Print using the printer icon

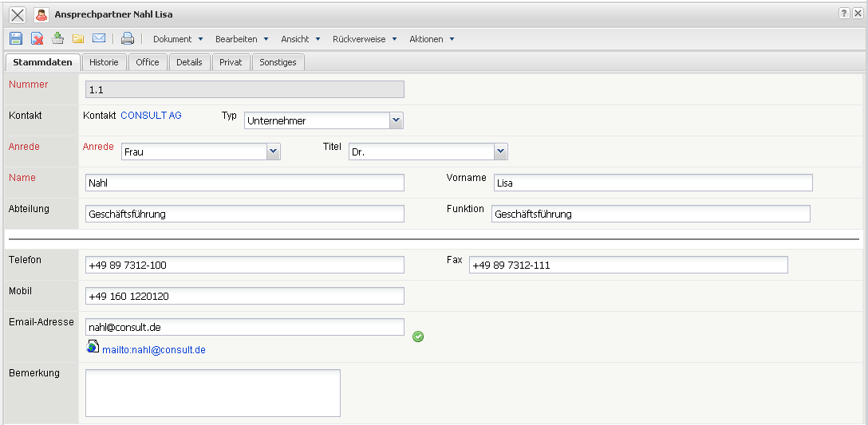(128, 38)
